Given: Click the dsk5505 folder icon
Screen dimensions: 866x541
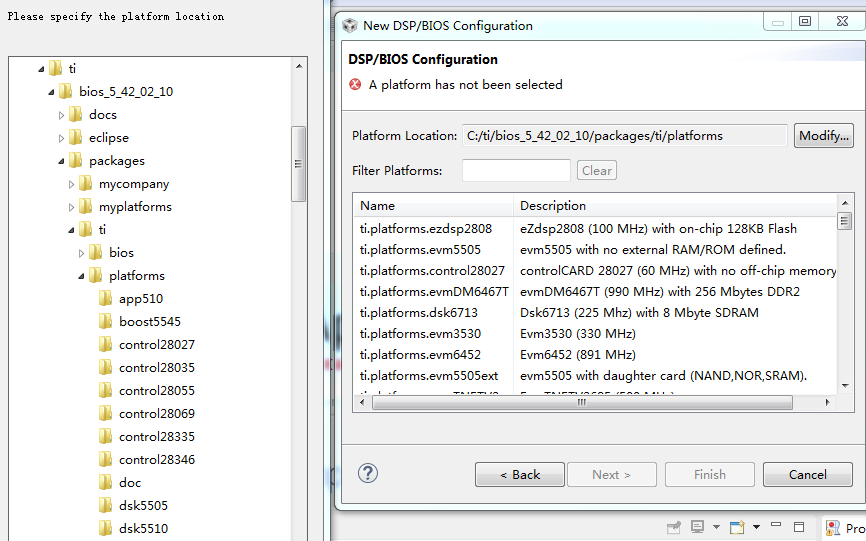Looking at the screenshot, I should tap(106, 506).
